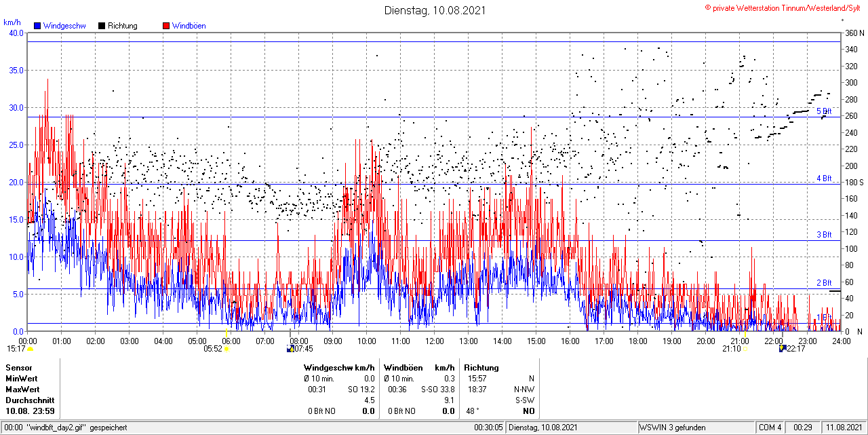
Task: Click the sunrise icon next to 05:52
Action: tap(227, 348)
